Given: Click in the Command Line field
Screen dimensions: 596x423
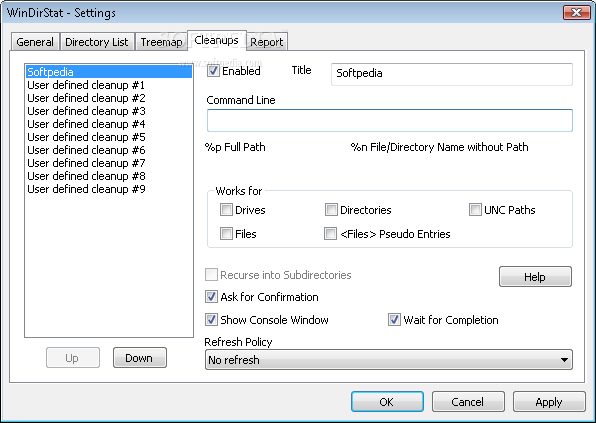Looking at the screenshot, I should click(390, 120).
